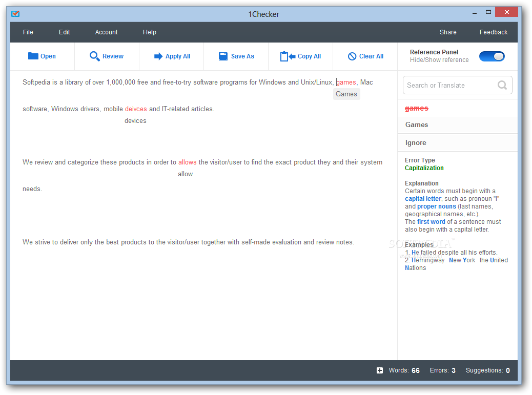
Task: Click the Games correction bubble under the text
Action: tap(346, 94)
